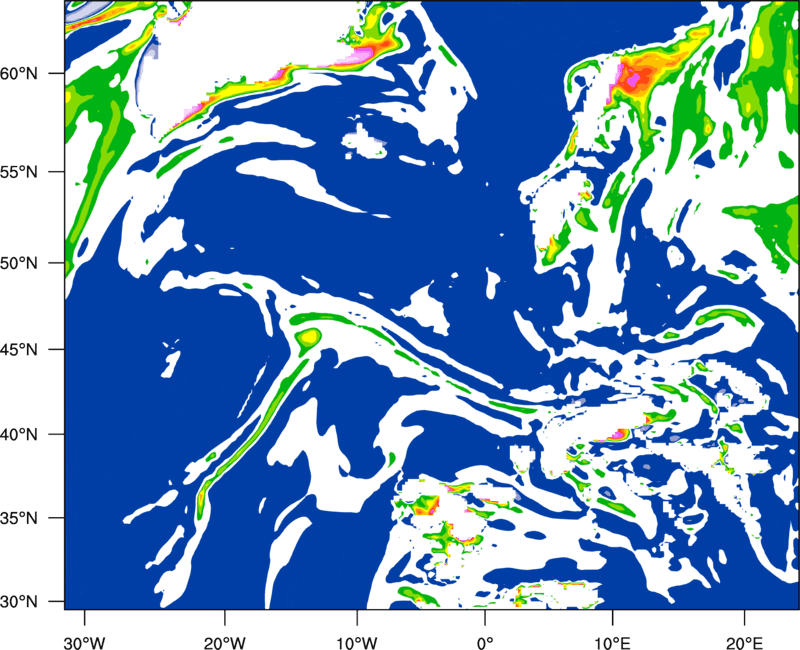
Task: Click the 45°N latitude label
Action: pos(19,349)
